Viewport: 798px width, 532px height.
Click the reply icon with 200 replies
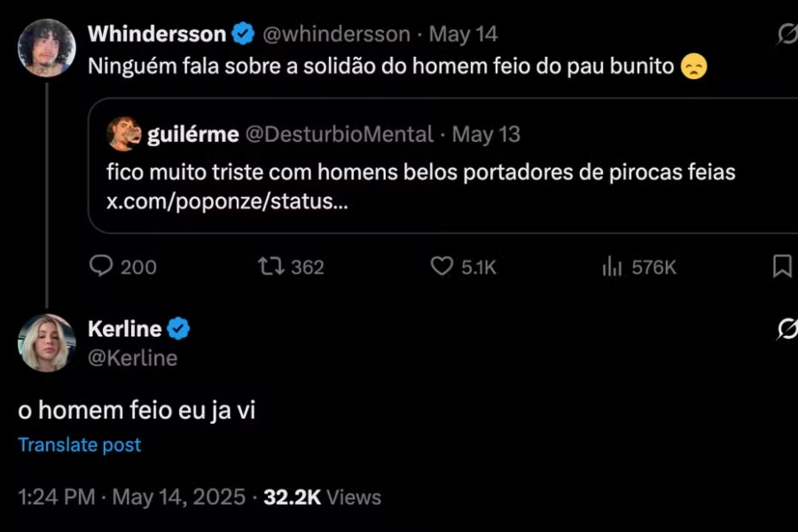[103, 266]
